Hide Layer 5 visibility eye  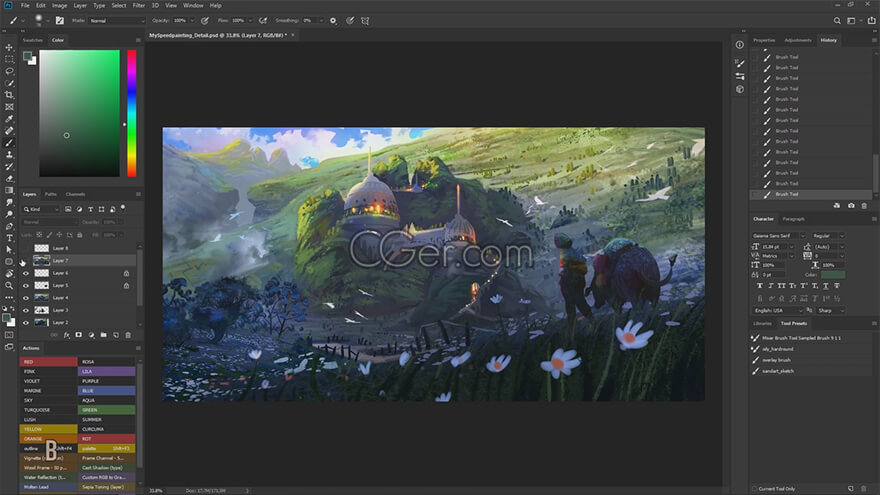click(26, 285)
